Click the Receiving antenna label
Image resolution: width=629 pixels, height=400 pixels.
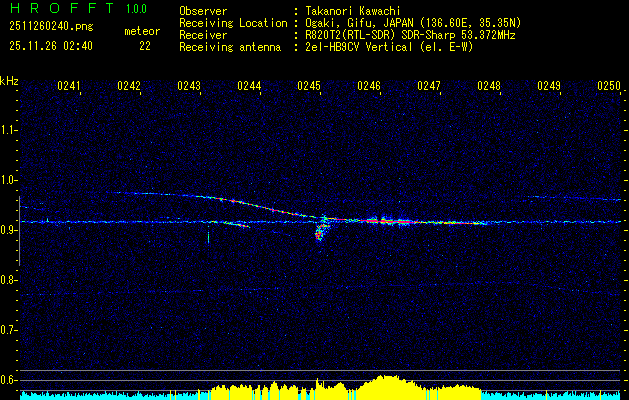point(230,47)
